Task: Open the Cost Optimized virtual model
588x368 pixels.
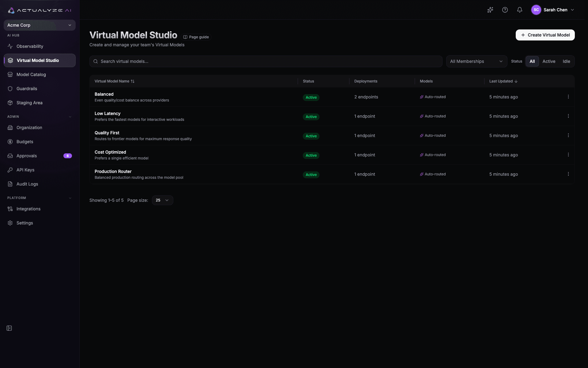Action: 110,152
